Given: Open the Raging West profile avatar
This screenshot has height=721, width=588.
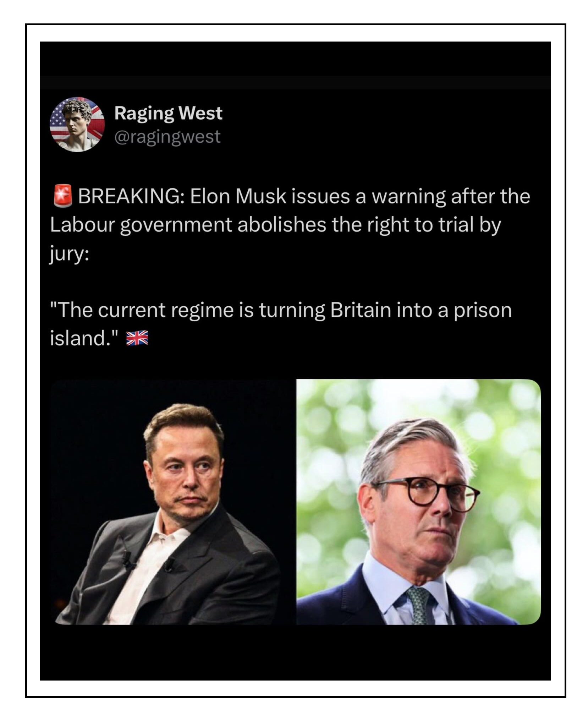Looking at the screenshot, I should click(77, 124).
